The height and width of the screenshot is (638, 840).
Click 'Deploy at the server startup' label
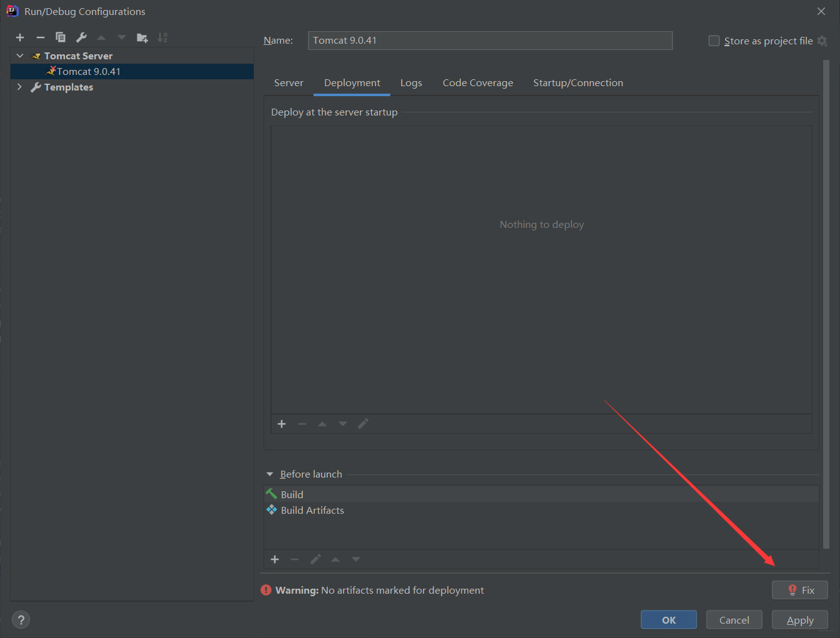(334, 112)
